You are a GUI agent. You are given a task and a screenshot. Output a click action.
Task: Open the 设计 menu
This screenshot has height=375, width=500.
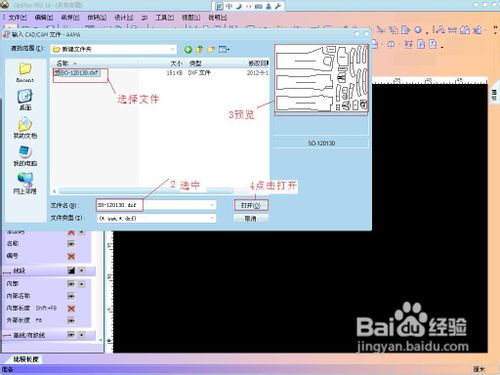[123, 18]
